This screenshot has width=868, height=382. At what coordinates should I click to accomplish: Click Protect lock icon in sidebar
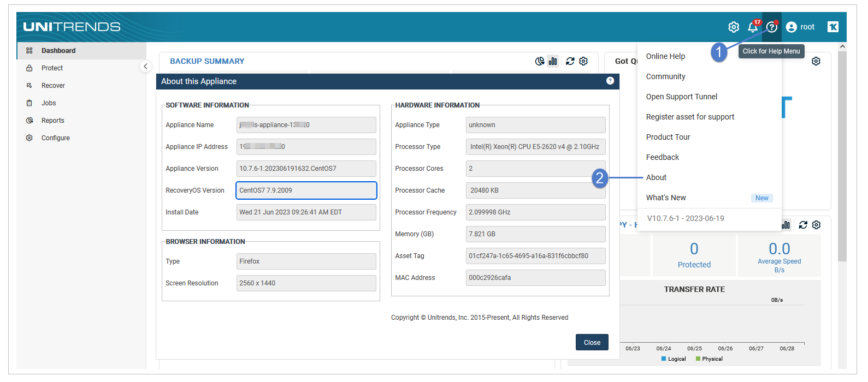(29, 68)
